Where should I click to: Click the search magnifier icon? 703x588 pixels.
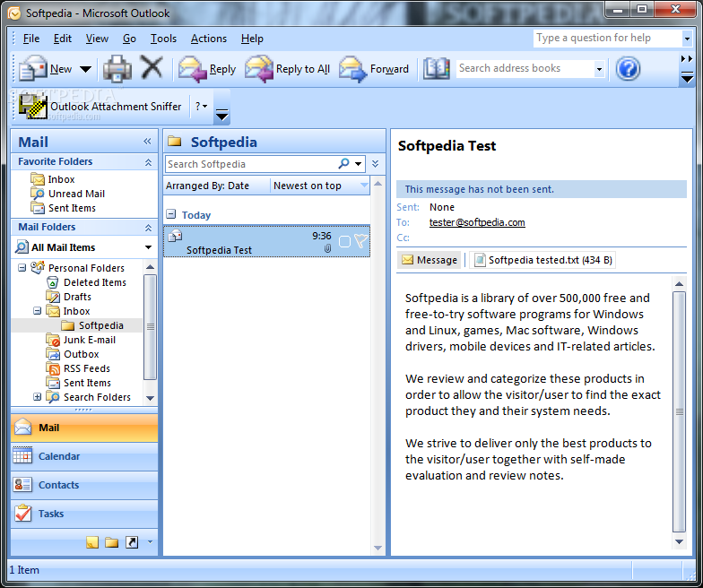click(344, 163)
